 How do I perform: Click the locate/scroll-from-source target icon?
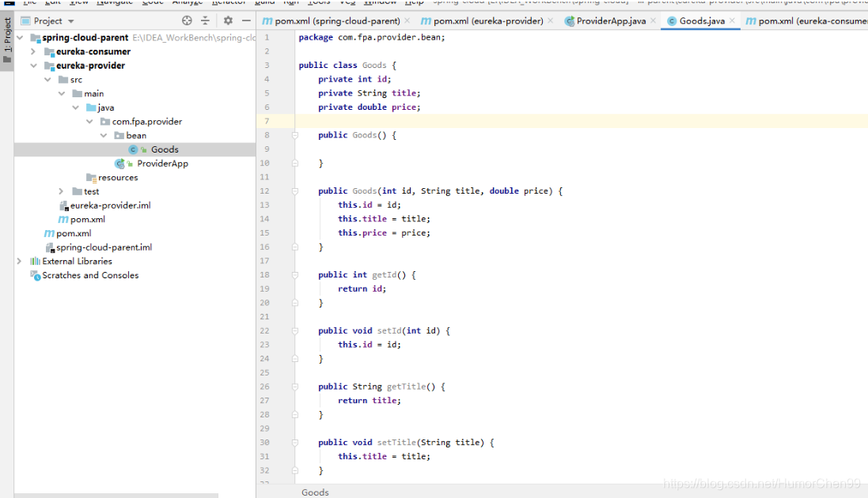[187, 21]
